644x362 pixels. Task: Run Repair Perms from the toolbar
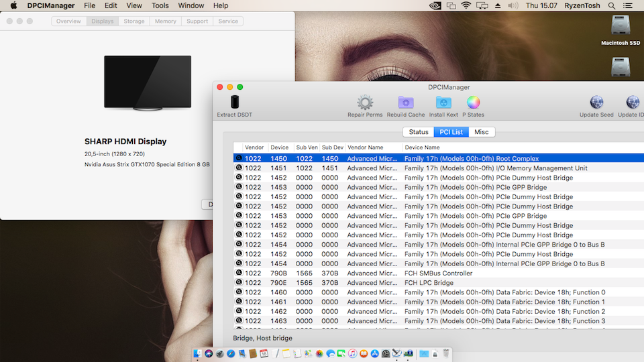(x=365, y=103)
